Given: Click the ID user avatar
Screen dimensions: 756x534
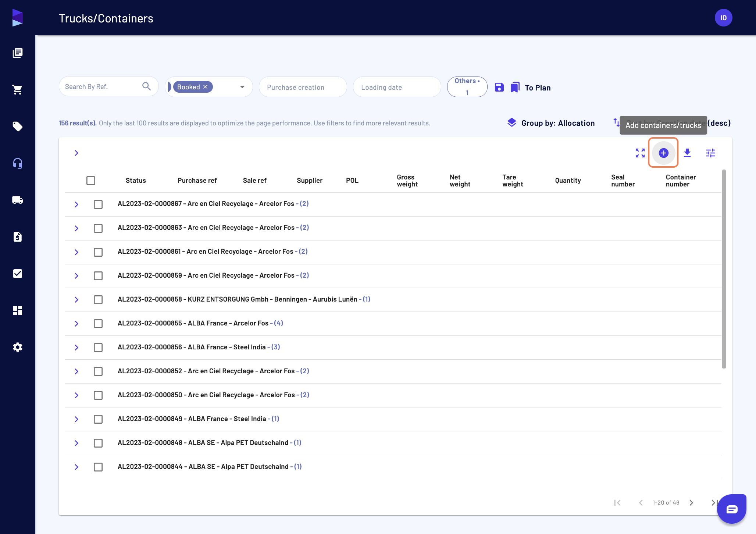Looking at the screenshot, I should tap(723, 18).
